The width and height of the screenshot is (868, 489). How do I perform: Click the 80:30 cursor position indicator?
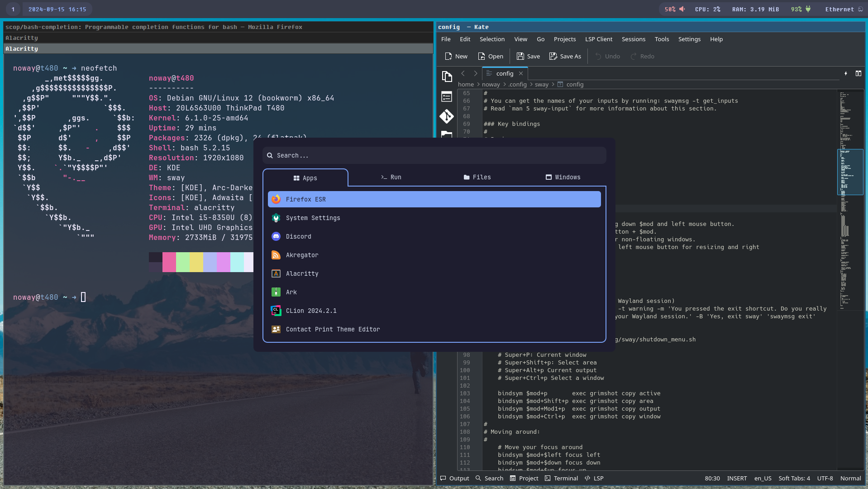(x=712, y=478)
